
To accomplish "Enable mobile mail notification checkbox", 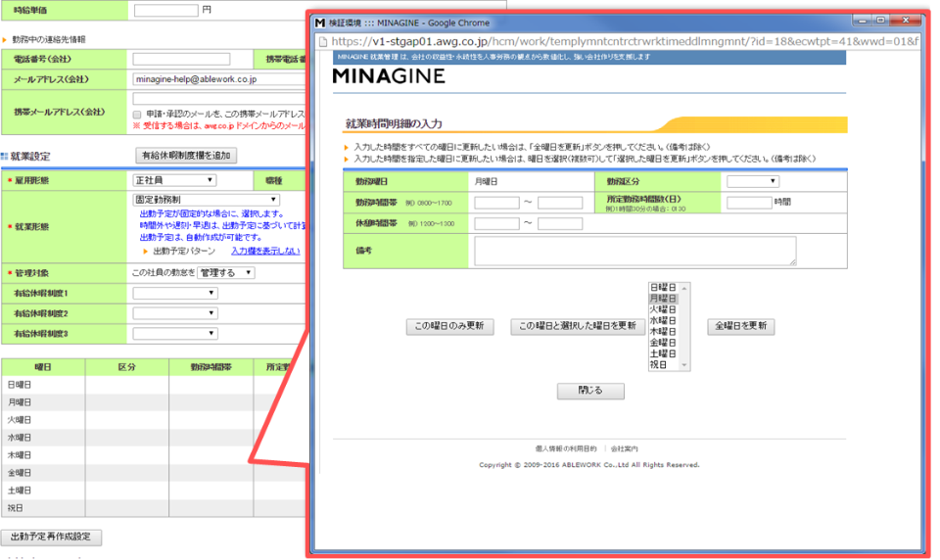I will 137,114.
